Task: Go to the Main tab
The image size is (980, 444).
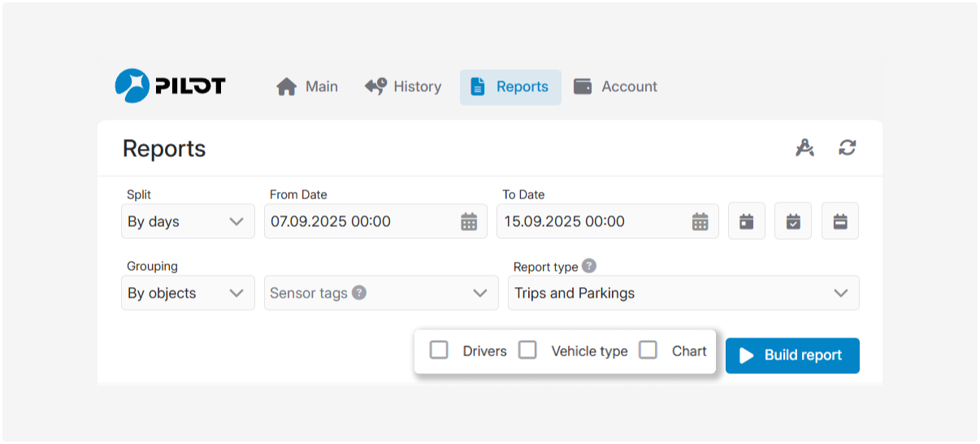Action: click(x=307, y=87)
